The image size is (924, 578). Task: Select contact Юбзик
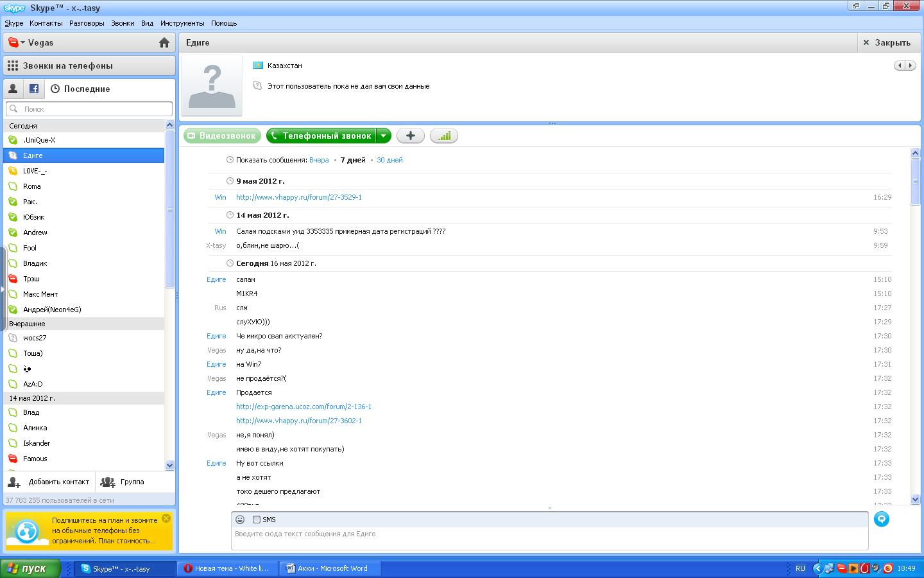coord(84,217)
